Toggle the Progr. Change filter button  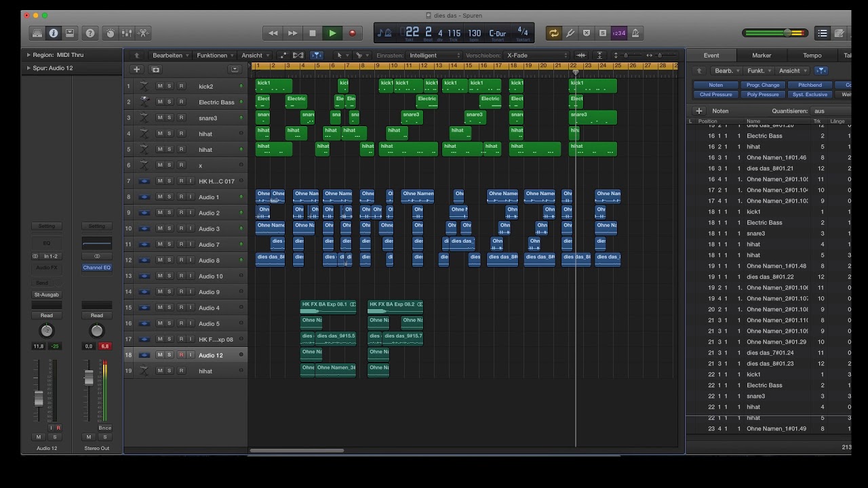point(763,85)
